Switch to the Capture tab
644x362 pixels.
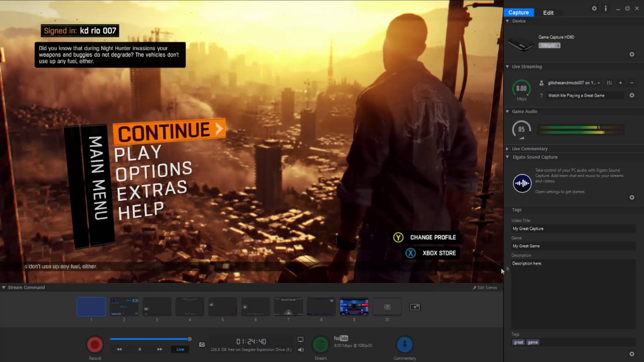(x=518, y=13)
